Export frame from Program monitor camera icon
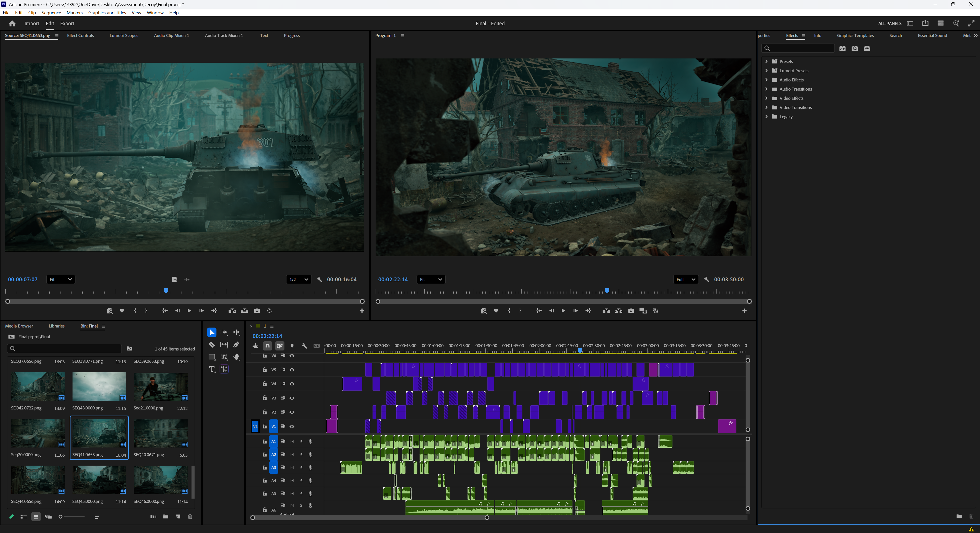Screen dimensions: 980x533 click(631, 311)
